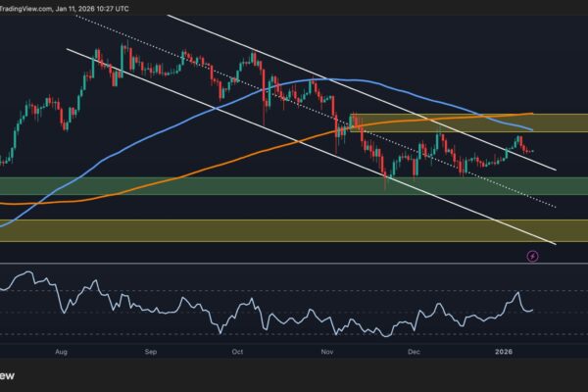Click the Sep label on time axis
588x392 pixels.
(151, 350)
